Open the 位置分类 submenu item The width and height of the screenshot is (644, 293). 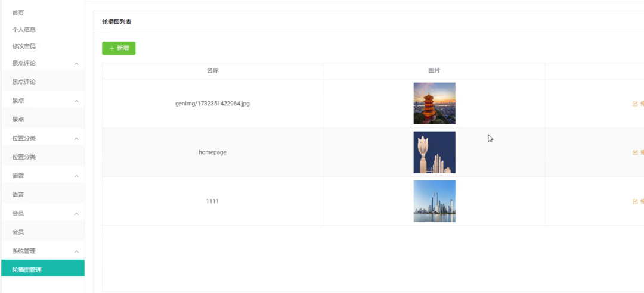43,157
